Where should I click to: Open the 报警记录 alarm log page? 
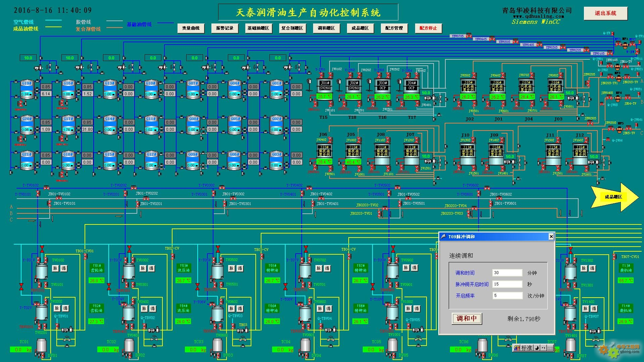coord(225,28)
